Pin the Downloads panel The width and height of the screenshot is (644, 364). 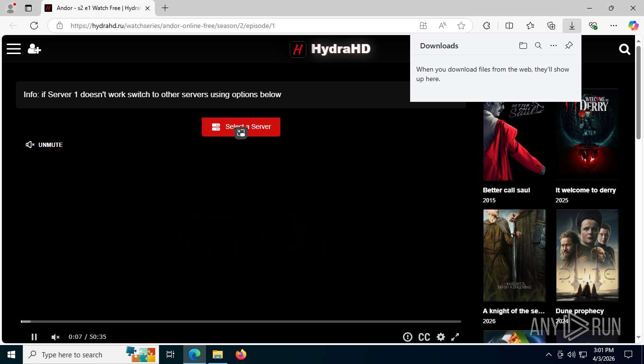(569, 45)
